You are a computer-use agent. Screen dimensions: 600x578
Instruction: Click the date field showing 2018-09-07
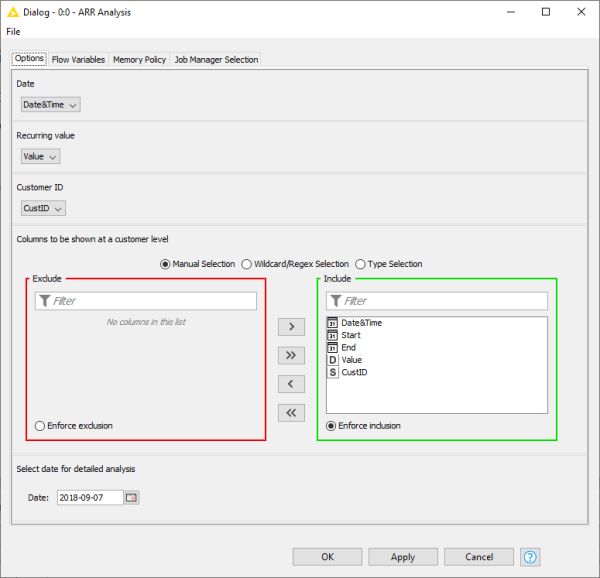click(90, 498)
